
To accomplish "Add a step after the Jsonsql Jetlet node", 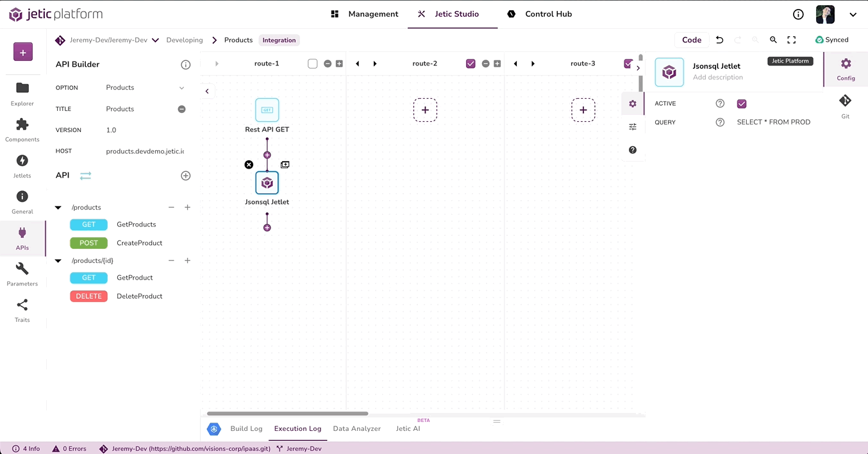I will coord(267,228).
